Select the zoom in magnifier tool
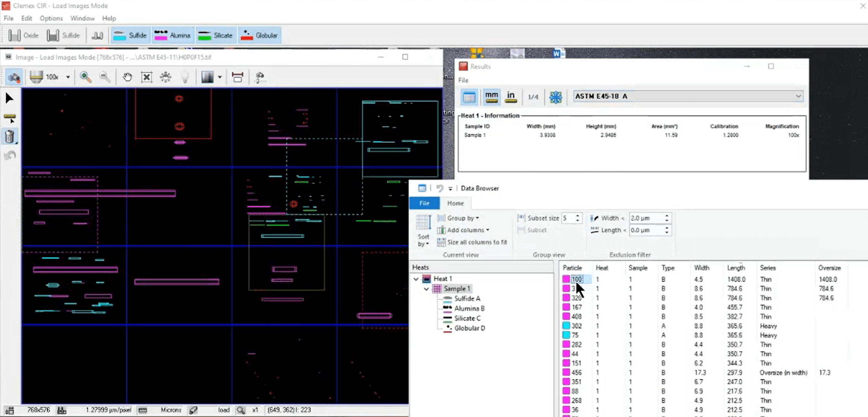Screen dimensions: 868x417 coord(85,77)
